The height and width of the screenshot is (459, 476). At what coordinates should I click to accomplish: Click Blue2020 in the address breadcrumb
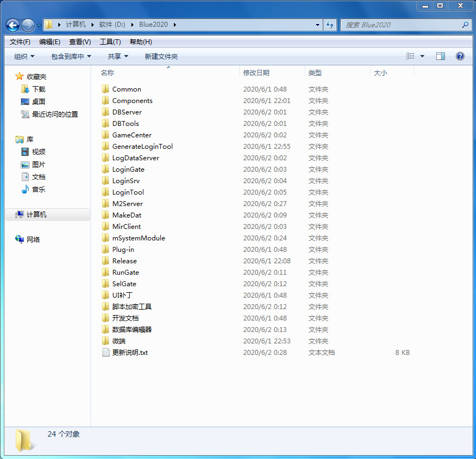154,25
